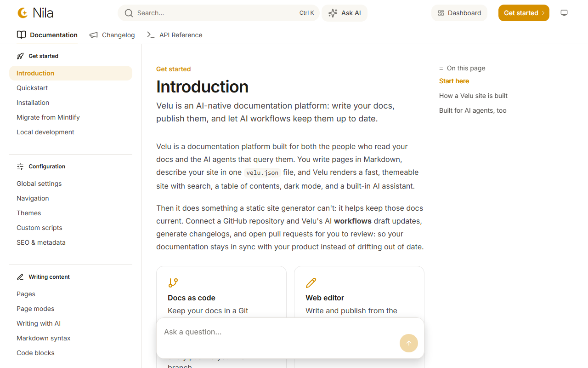Switch to the API Reference tab

pyautogui.click(x=175, y=35)
